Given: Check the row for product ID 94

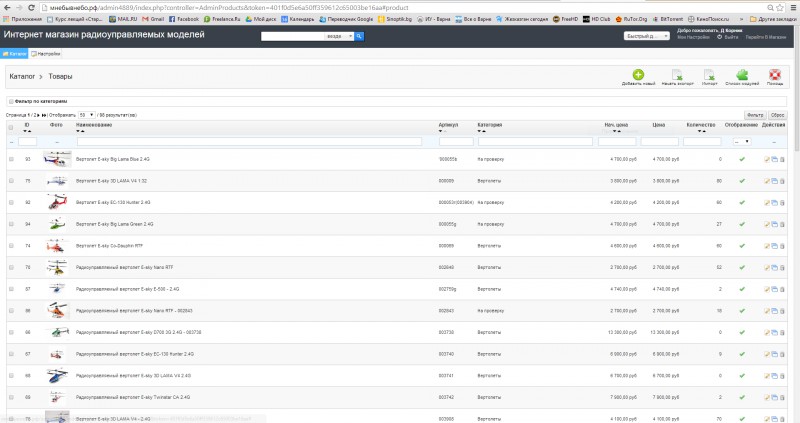Looking at the screenshot, I should pyautogui.click(x=11, y=224).
